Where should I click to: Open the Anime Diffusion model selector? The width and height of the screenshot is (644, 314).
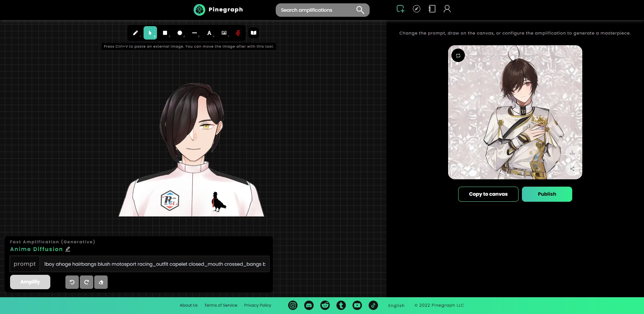(x=37, y=249)
